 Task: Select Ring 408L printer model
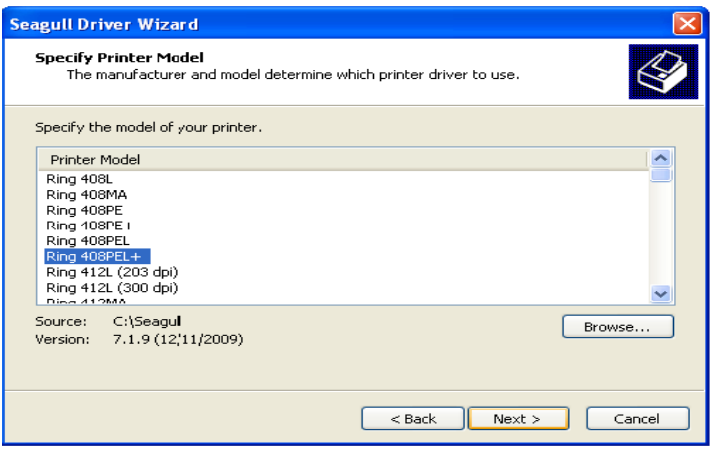(79, 178)
